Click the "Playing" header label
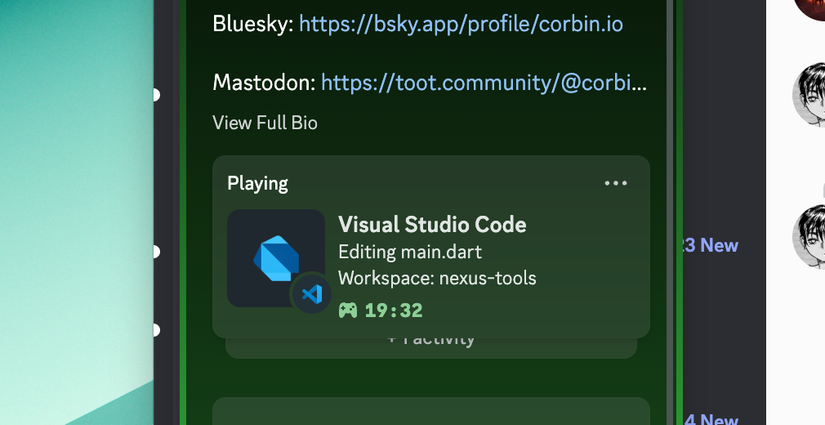 point(258,184)
